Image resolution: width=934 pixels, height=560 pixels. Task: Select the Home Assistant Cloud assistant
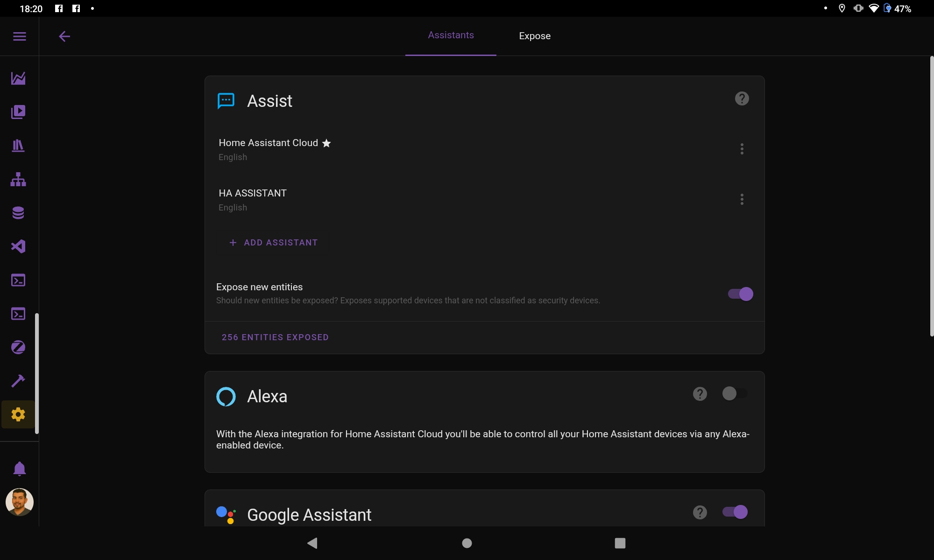(x=484, y=149)
